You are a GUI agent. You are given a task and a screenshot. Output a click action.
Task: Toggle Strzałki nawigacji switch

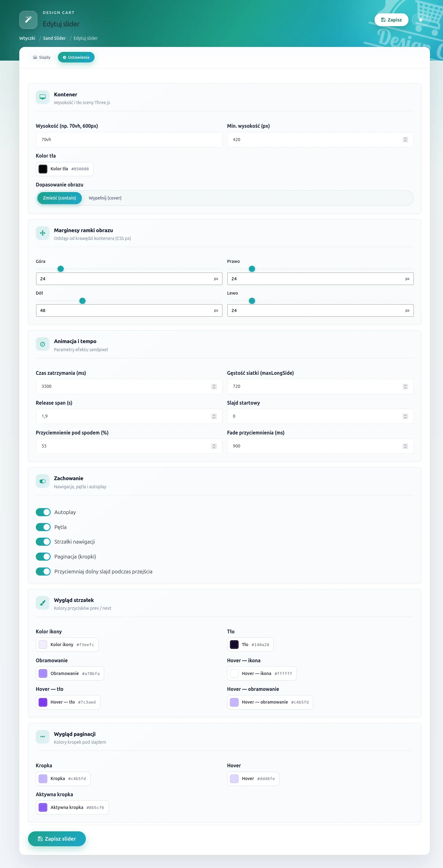(x=43, y=542)
